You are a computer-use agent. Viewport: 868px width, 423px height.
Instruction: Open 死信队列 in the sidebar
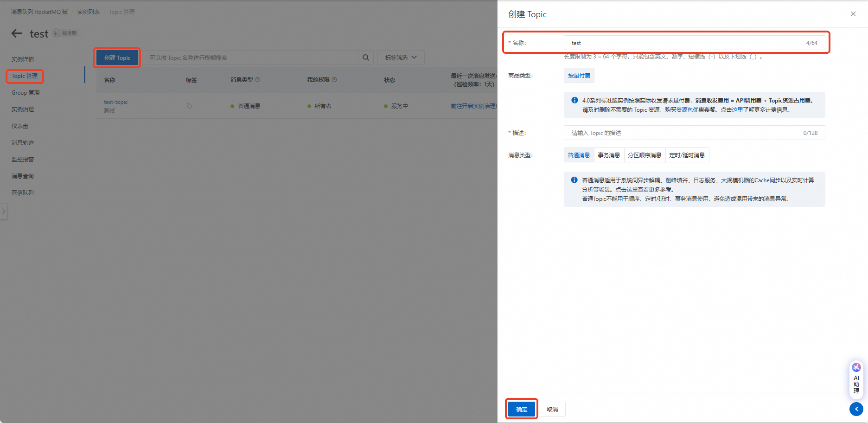tap(23, 193)
